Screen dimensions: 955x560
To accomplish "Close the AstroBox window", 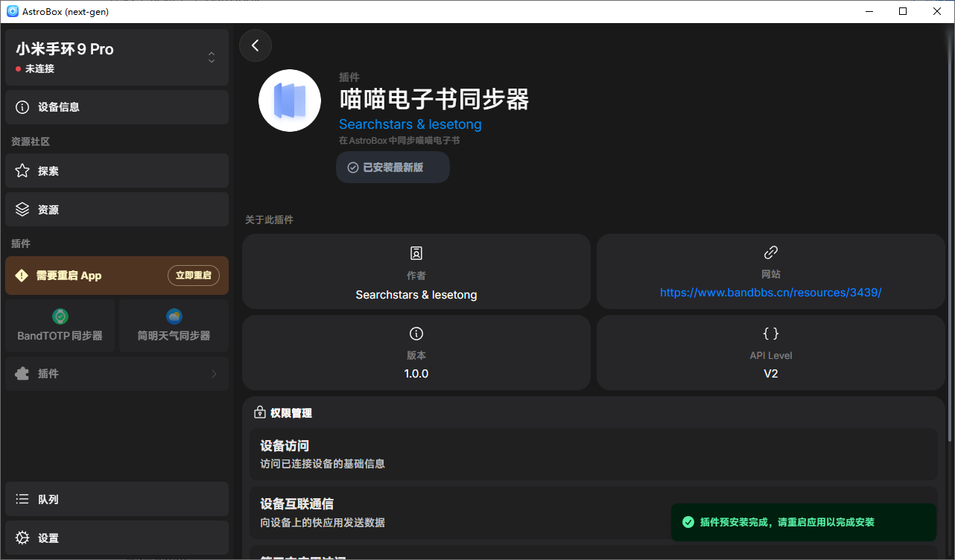I will click(x=938, y=11).
